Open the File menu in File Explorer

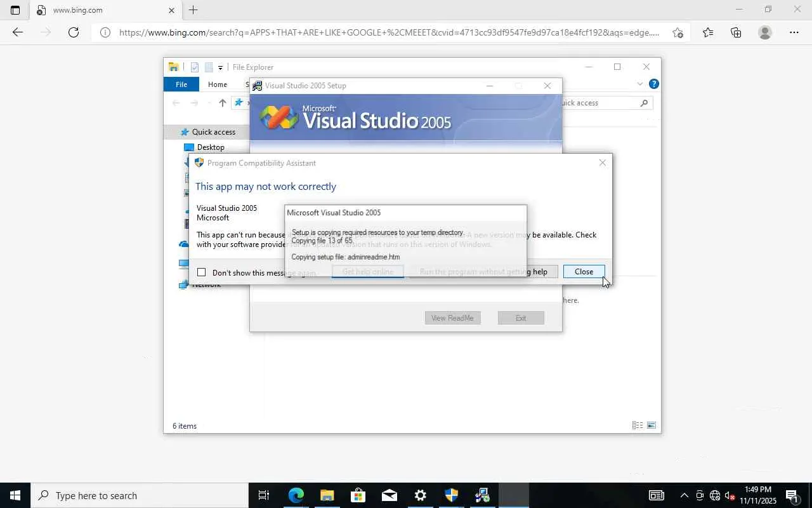coord(181,84)
